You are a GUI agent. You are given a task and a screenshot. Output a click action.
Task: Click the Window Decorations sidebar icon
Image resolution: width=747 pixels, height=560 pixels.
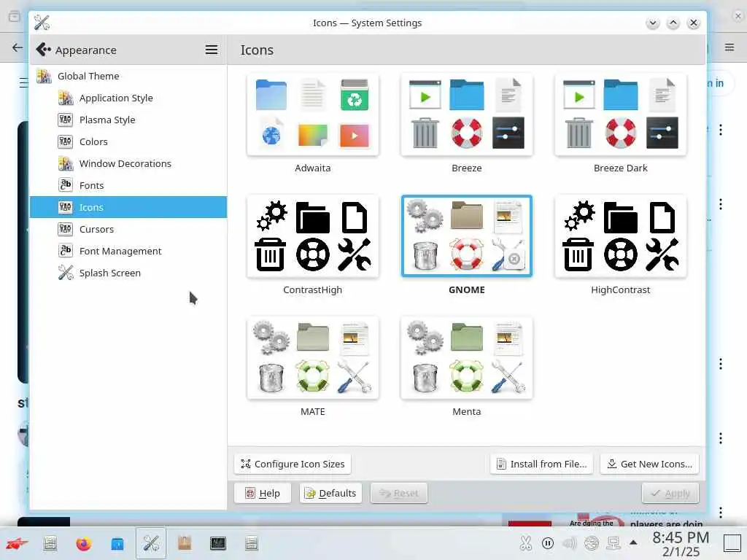pyautogui.click(x=66, y=164)
